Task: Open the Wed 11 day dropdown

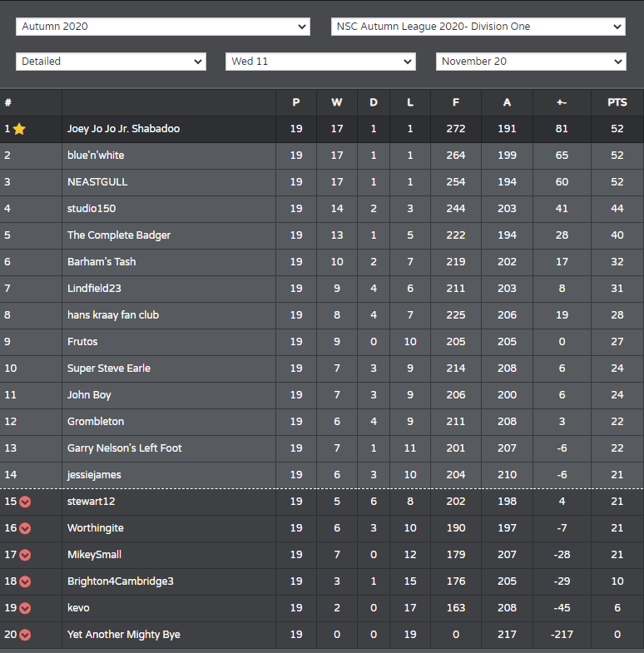Action: tap(320, 62)
